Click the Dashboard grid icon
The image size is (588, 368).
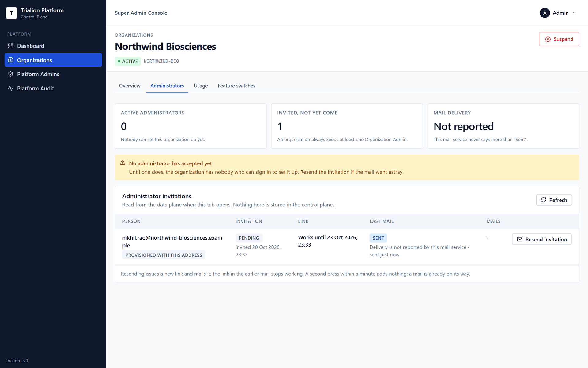click(11, 46)
